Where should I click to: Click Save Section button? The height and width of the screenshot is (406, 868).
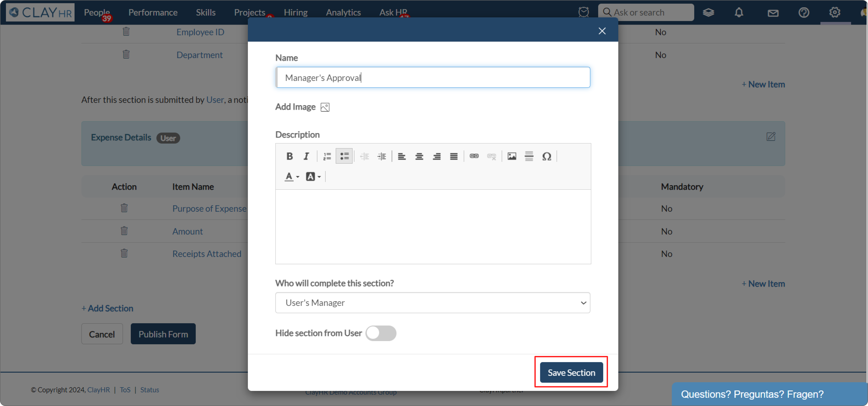pyautogui.click(x=571, y=372)
